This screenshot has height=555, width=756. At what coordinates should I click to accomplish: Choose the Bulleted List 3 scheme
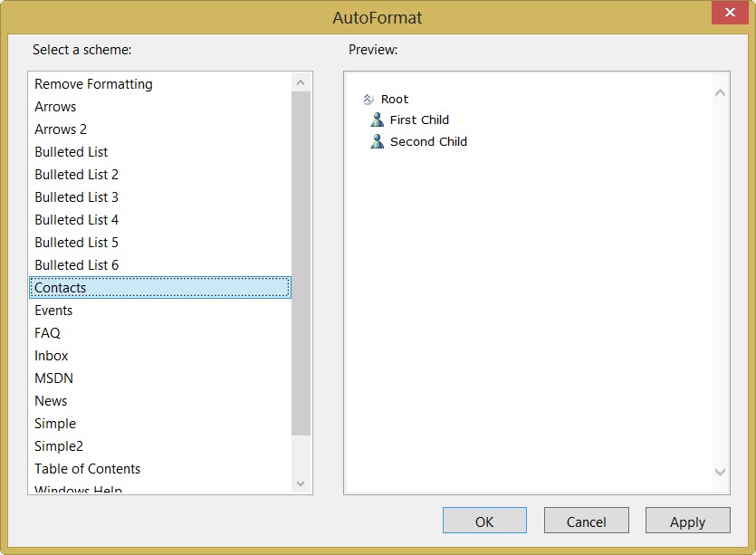point(160,197)
